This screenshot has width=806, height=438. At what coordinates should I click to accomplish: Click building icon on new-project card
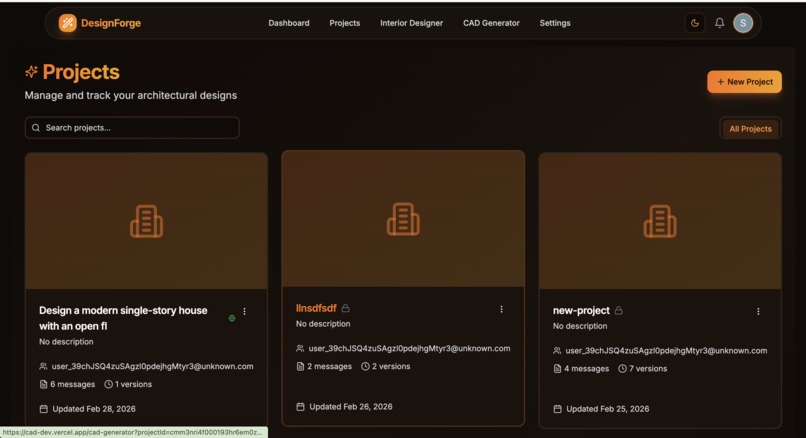(x=660, y=222)
